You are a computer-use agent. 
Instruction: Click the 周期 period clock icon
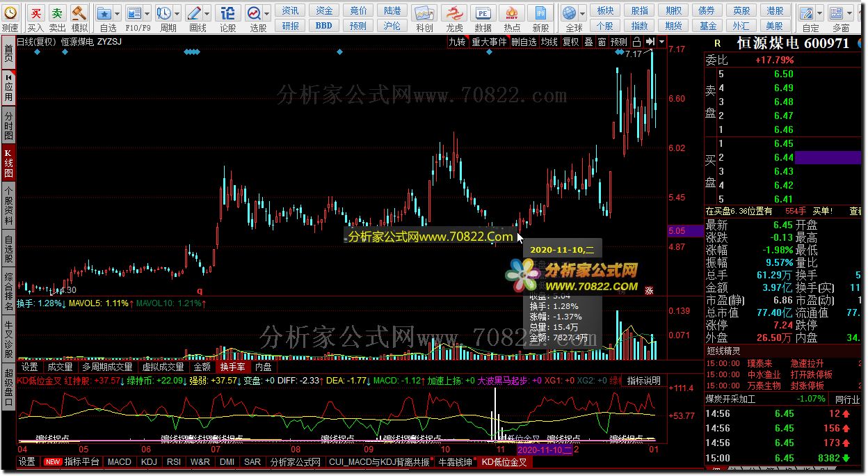[164, 13]
